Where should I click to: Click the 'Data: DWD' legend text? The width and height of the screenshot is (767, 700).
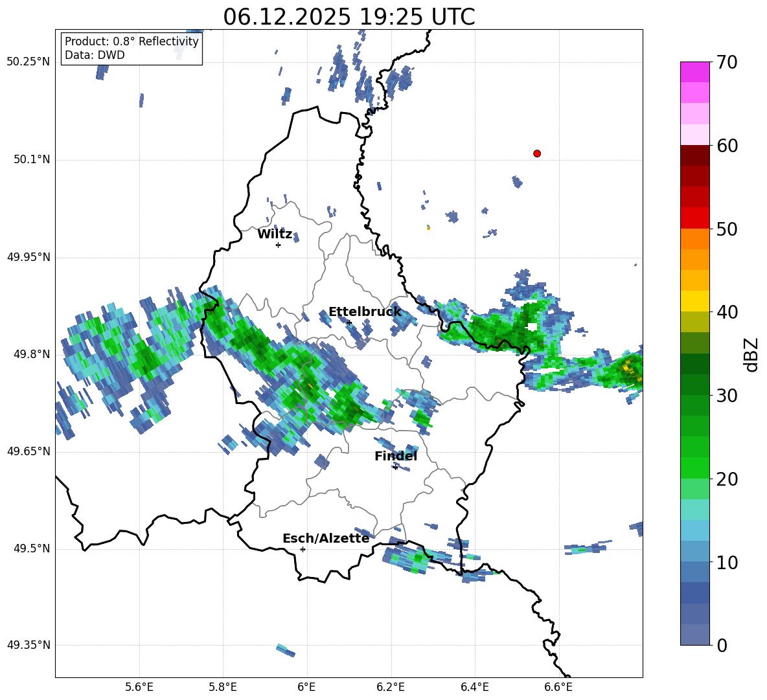click(x=95, y=55)
